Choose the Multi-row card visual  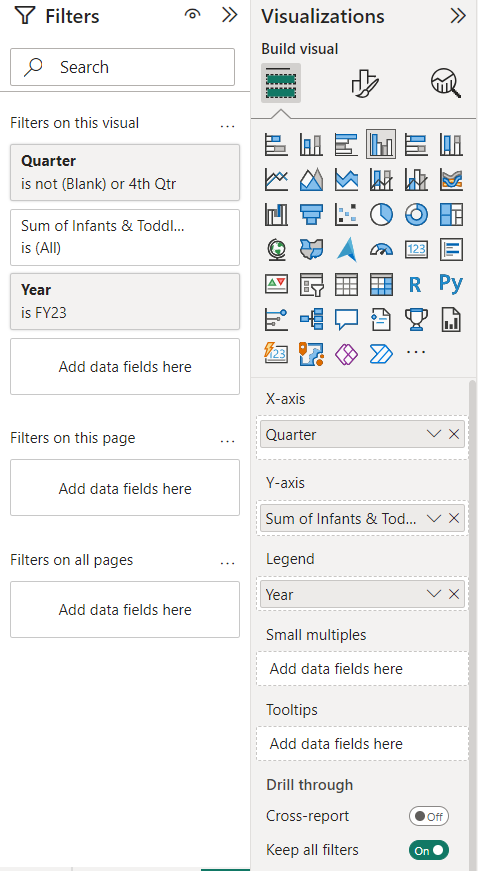(451, 249)
